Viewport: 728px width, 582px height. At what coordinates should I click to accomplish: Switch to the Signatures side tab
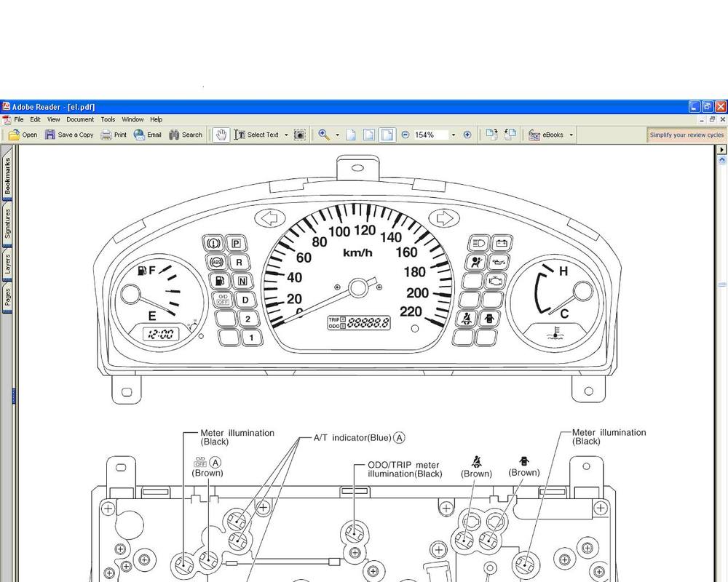tap(7, 223)
